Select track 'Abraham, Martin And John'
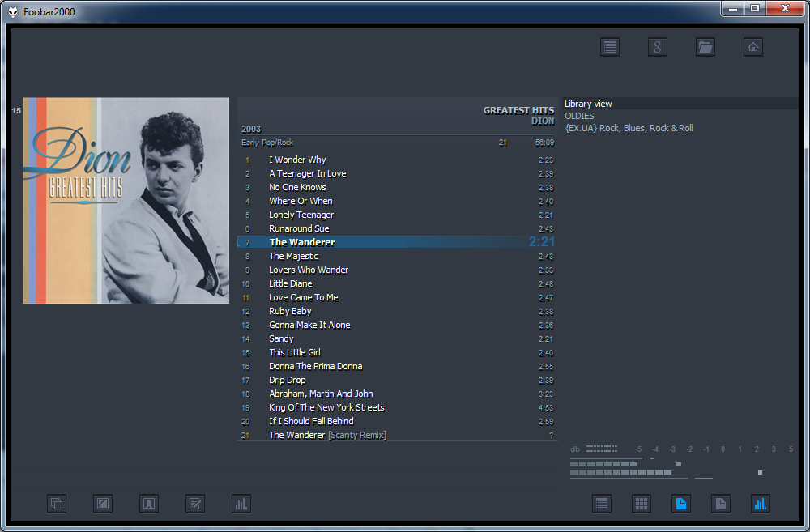 pyautogui.click(x=321, y=394)
